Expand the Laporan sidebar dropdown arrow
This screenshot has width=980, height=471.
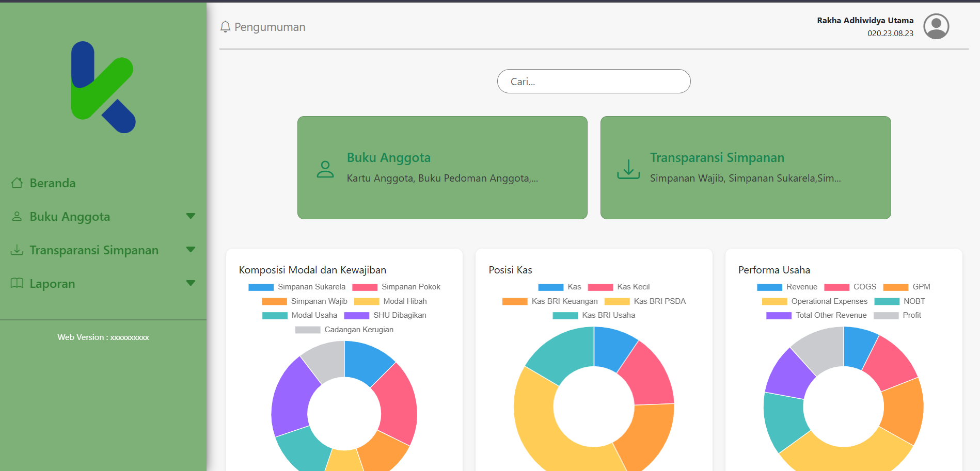pyautogui.click(x=191, y=283)
